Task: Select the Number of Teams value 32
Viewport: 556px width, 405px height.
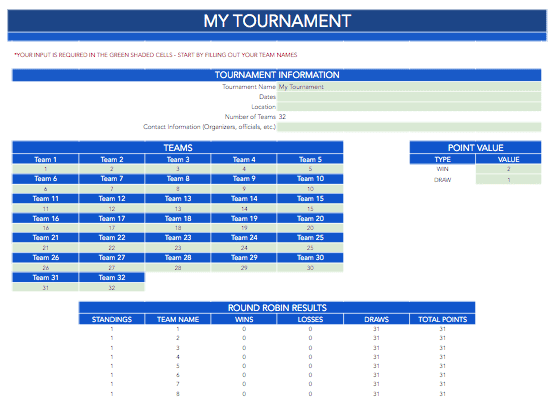Action: 282,117
